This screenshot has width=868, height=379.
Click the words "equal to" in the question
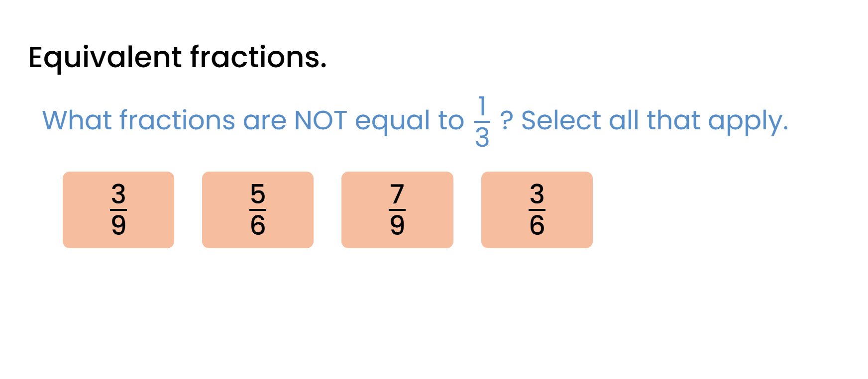click(409, 121)
